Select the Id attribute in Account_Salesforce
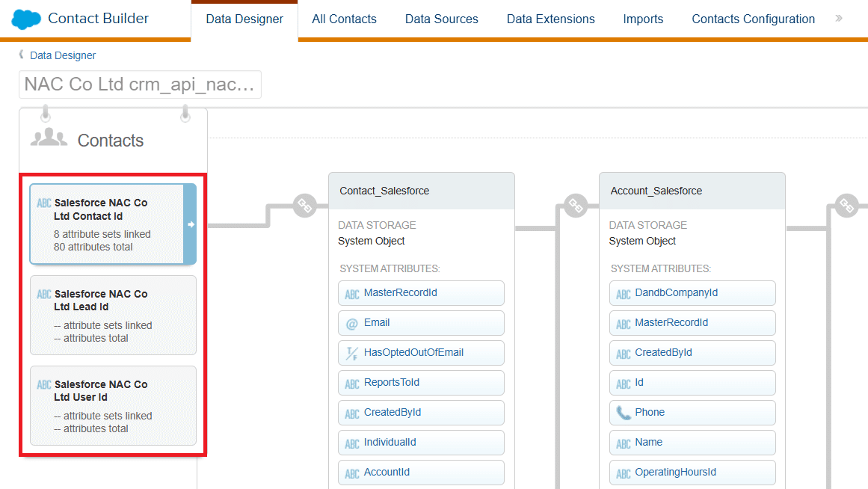 pyautogui.click(x=692, y=383)
